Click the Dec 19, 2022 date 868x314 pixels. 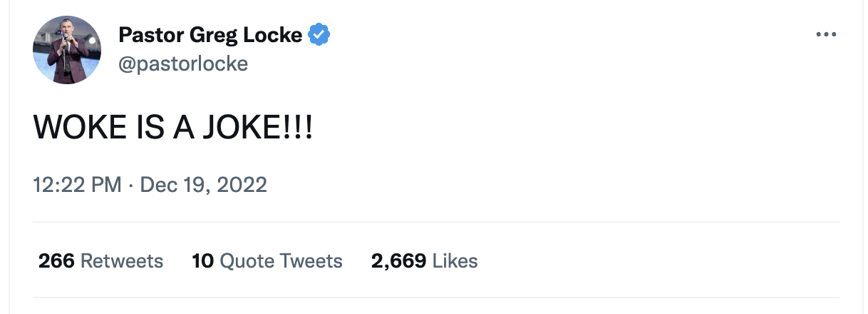tap(203, 186)
